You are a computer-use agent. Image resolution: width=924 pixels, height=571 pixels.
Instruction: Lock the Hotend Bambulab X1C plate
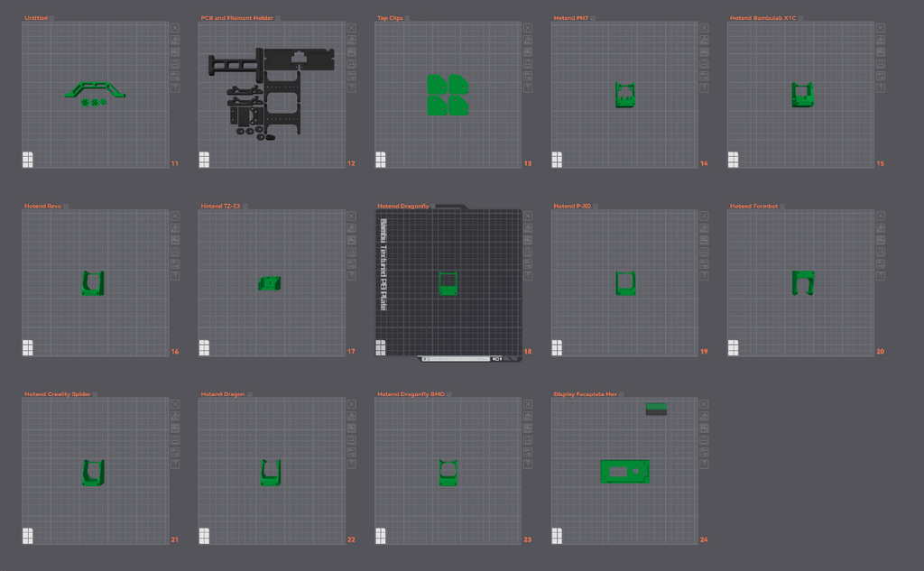(881, 64)
